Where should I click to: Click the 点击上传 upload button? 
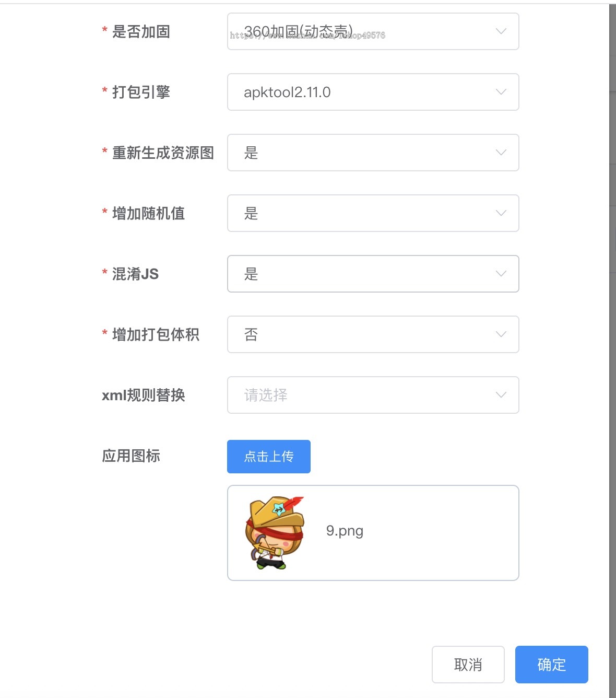[269, 457]
